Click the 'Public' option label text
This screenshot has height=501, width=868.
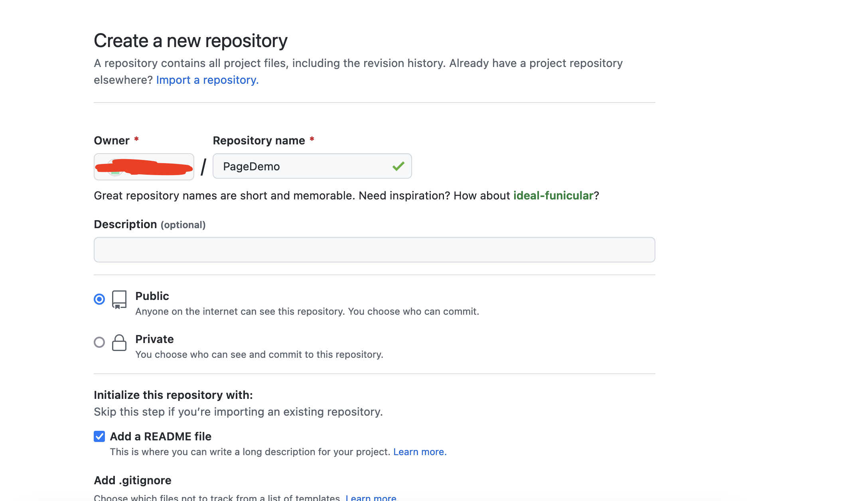152,296
